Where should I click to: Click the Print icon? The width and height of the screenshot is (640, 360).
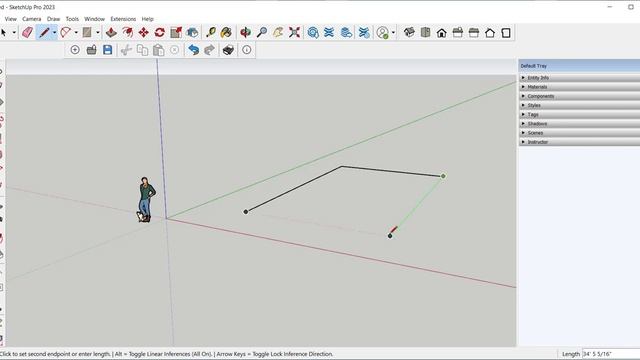(228, 50)
